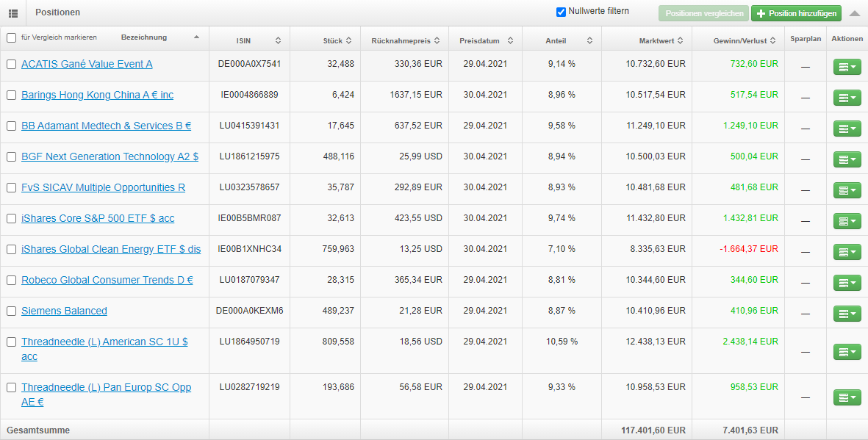Open BB Adamant Medtech & Services B € link
Screen dimensions: 868x440
107,126
